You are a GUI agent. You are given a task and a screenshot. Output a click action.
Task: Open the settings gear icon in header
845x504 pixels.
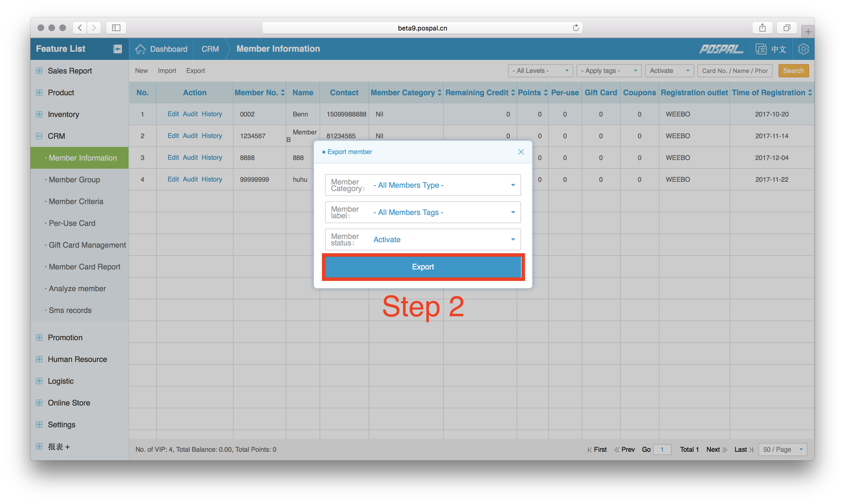coord(803,49)
